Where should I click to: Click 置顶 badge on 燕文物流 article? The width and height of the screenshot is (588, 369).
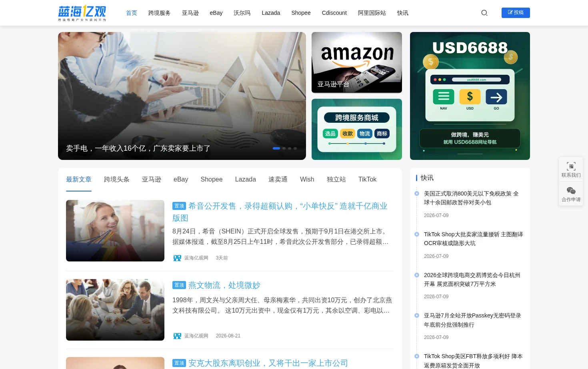click(179, 285)
